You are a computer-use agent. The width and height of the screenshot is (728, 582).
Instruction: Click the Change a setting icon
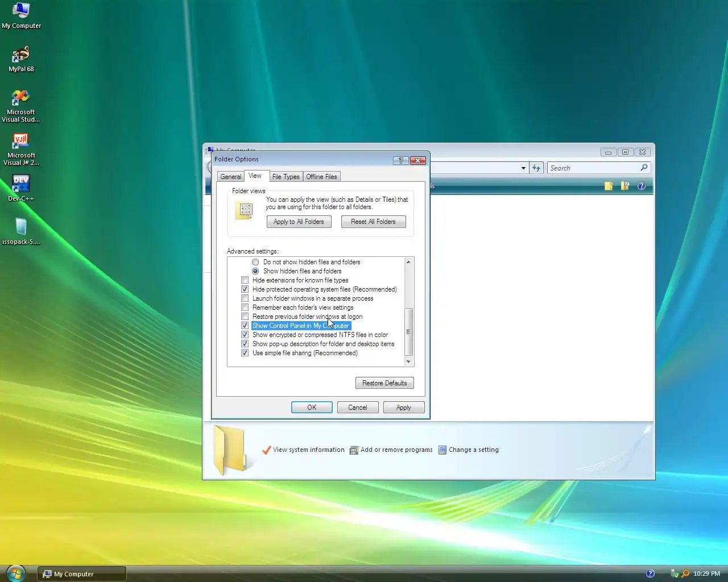click(442, 450)
